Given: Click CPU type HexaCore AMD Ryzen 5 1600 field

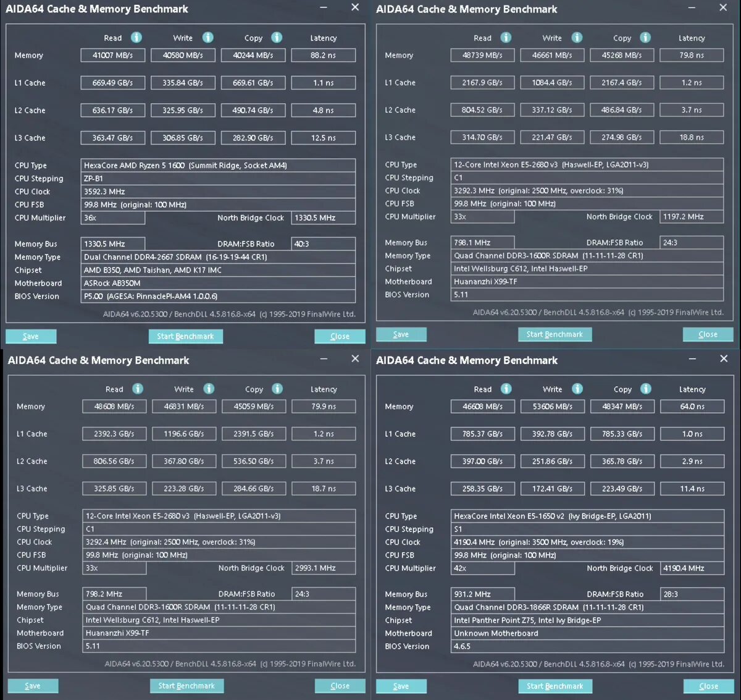Looking at the screenshot, I should click(218, 165).
